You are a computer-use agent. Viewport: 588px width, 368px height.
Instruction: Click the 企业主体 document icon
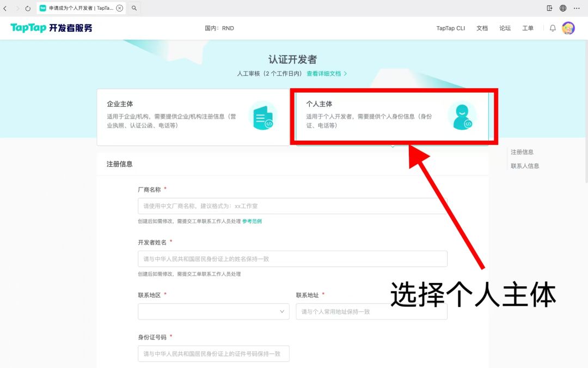coord(263,116)
